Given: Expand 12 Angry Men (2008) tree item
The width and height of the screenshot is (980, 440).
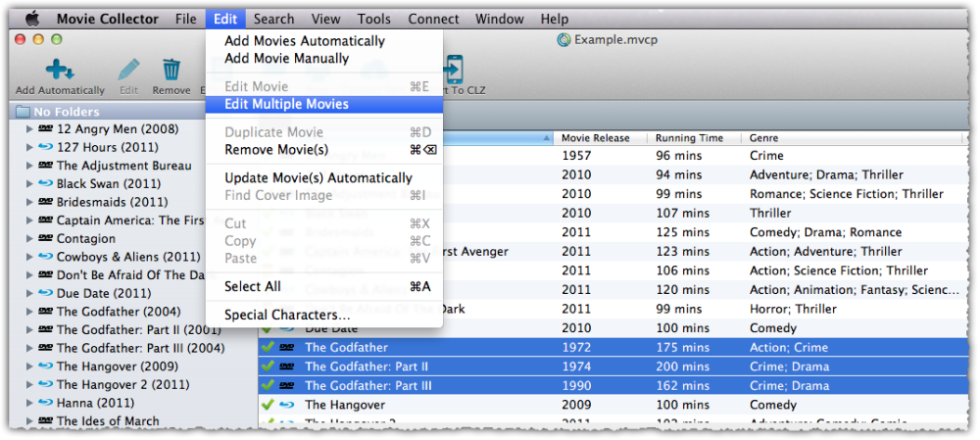Looking at the screenshot, I should [x=29, y=129].
